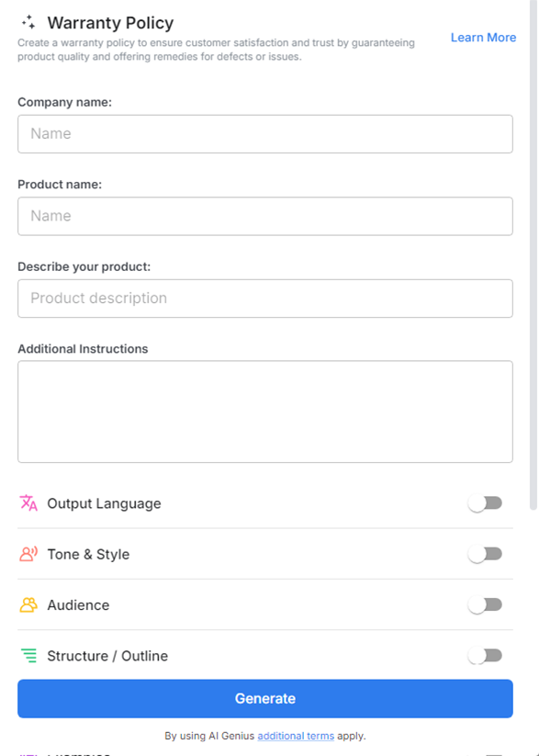The image size is (539, 756).
Task: Click the translation icon beside Output Language
Action: point(28,502)
